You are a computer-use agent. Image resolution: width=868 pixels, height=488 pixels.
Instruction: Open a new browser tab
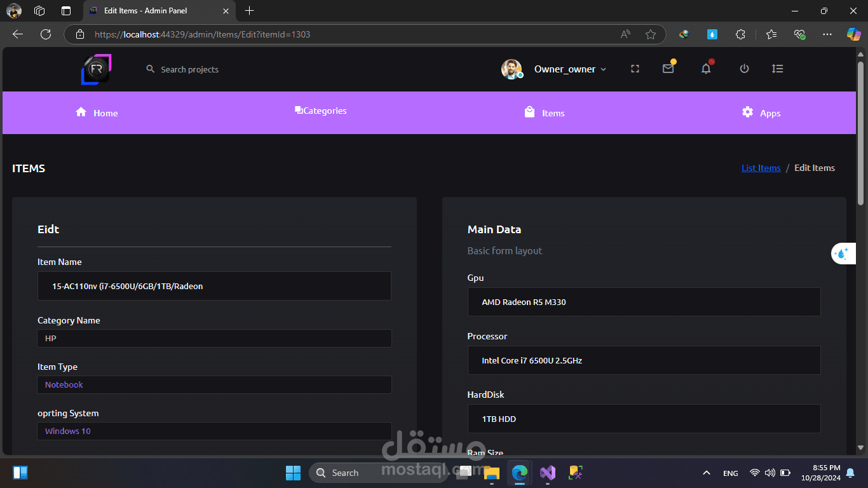pyautogui.click(x=250, y=11)
